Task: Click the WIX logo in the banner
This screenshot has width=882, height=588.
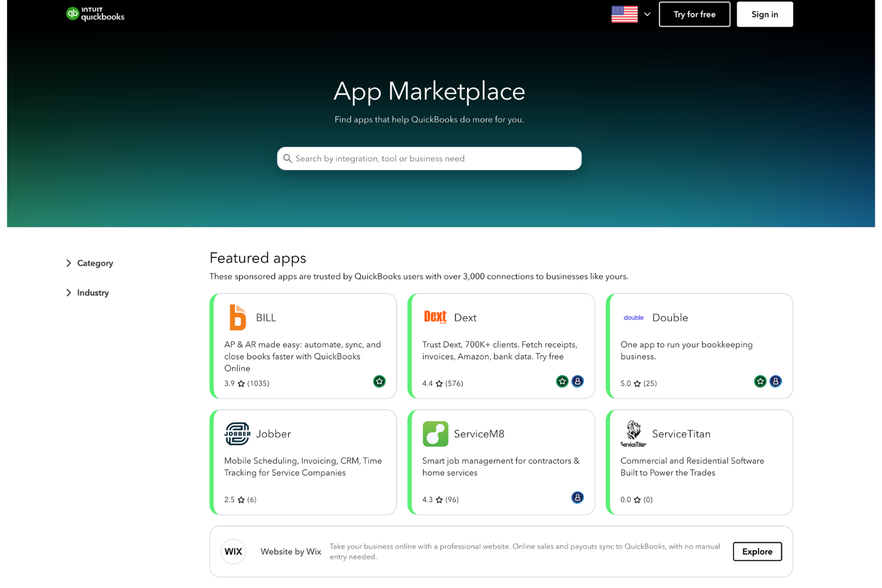Action: tap(233, 551)
